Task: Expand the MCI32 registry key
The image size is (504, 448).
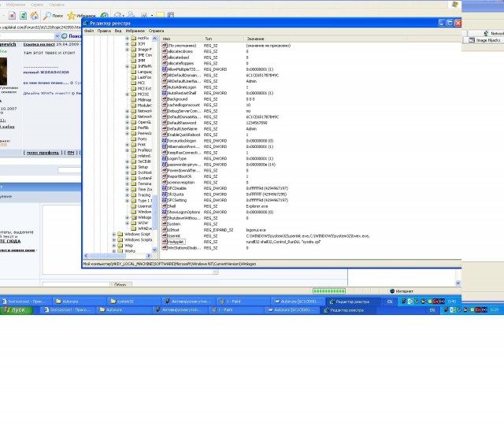Action: [127, 94]
